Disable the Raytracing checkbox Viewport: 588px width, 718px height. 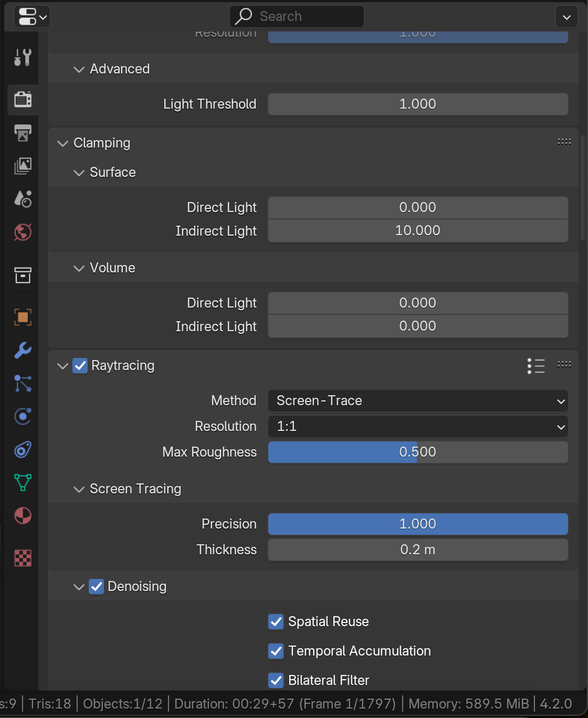80,366
